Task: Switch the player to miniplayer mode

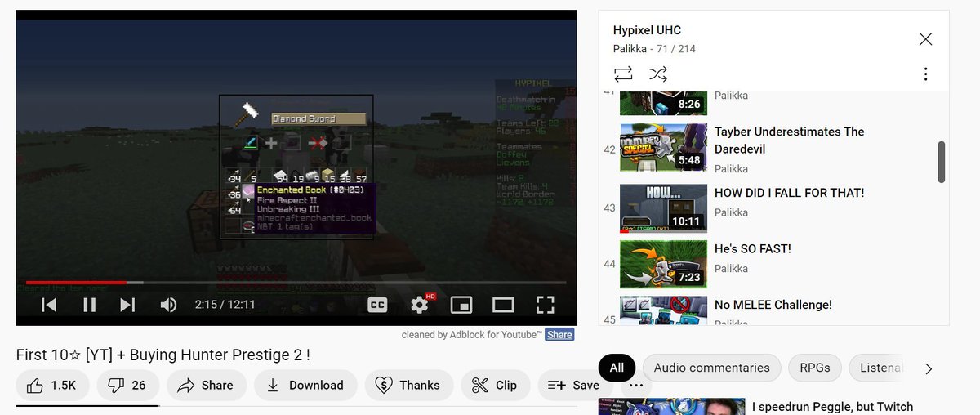Action: (461, 305)
